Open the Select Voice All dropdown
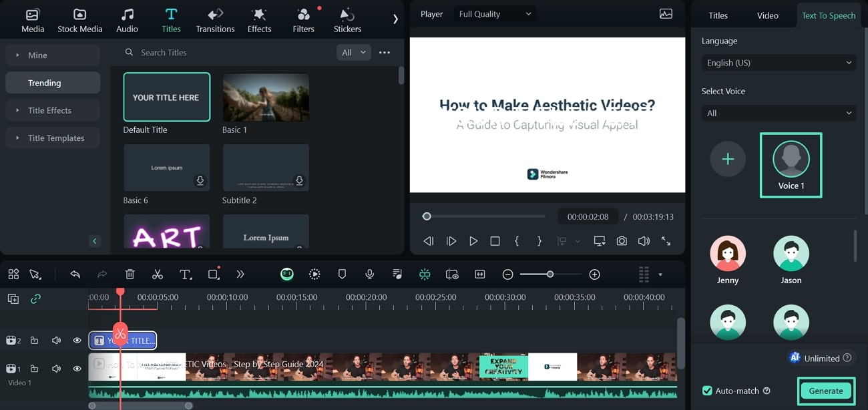868x410 pixels. click(x=779, y=114)
